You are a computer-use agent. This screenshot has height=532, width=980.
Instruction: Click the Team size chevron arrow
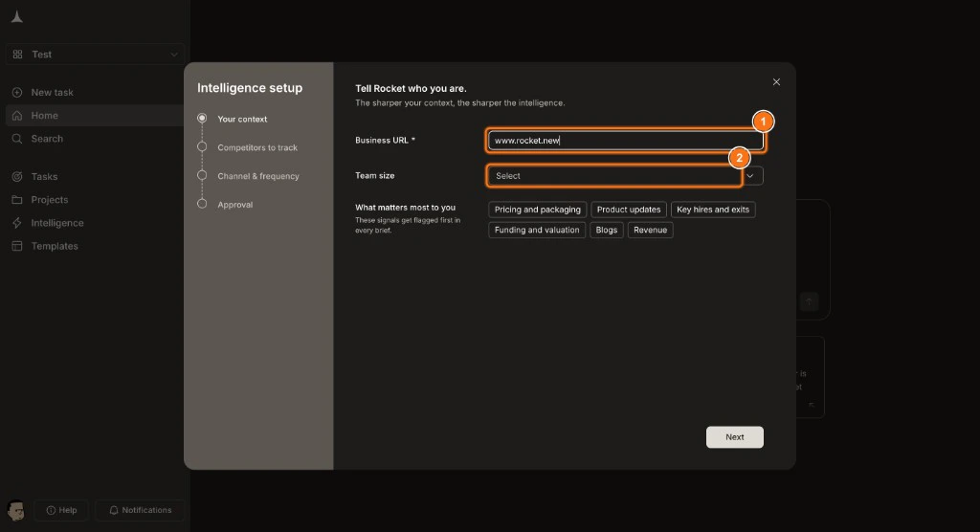[750, 176]
